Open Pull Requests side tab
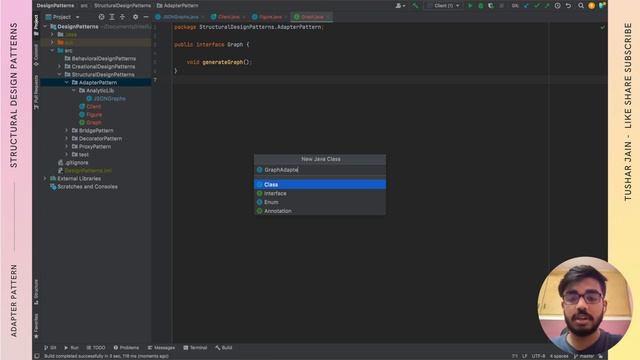This screenshot has height=360, width=640. point(36,92)
